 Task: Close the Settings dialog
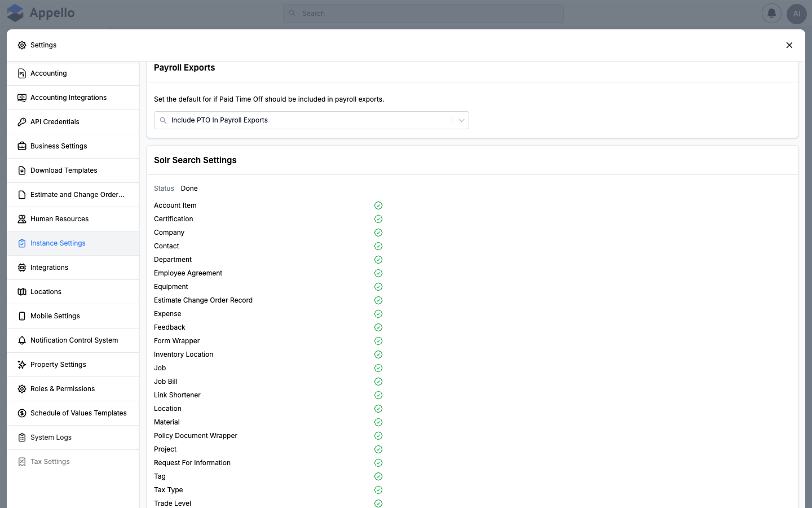[x=789, y=45]
